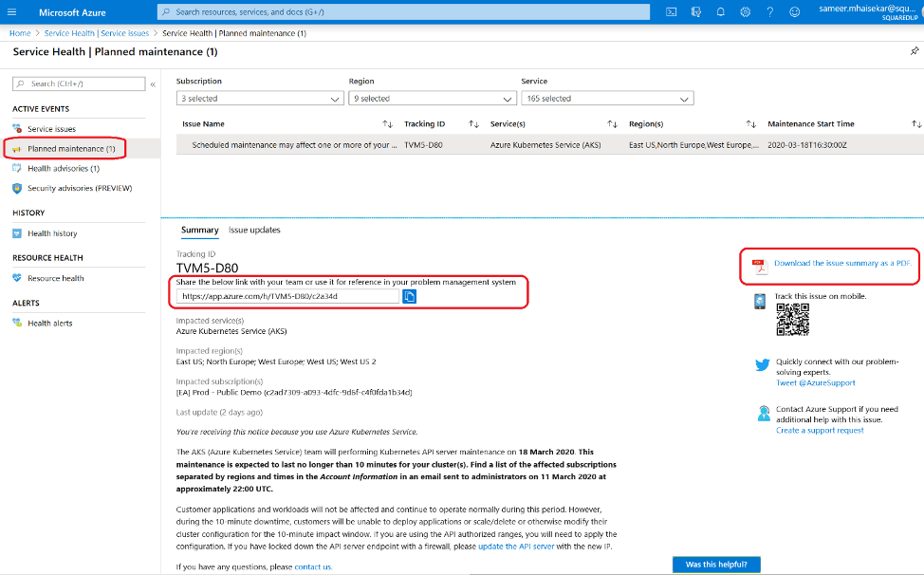The width and height of the screenshot is (924, 575).
Task: Open Health history in the left menu
Action: point(52,233)
